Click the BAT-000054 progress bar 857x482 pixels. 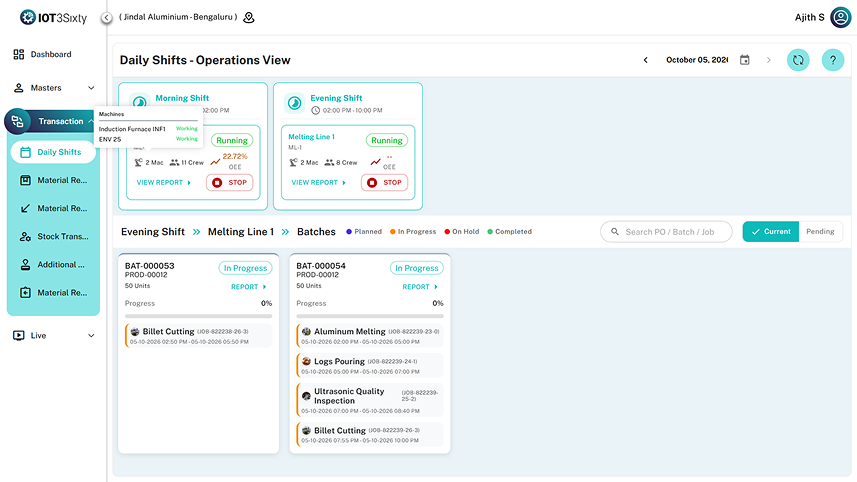pos(370,316)
